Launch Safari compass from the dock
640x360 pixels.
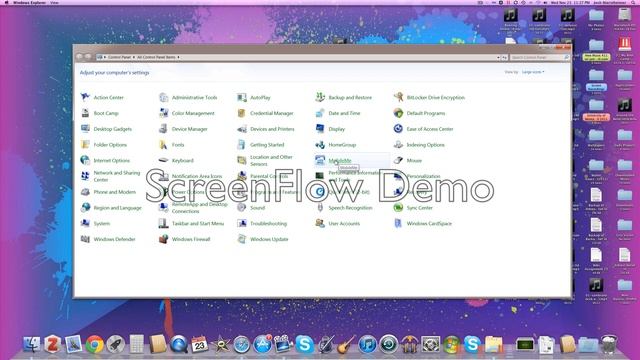[241, 345]
